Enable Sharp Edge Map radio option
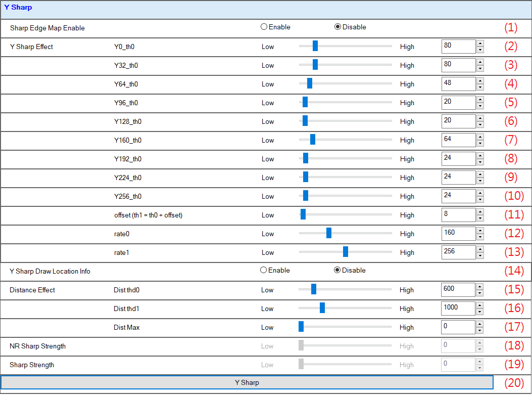Image resolution: width=532 pixels, height=395 pixels. [264, 27]
